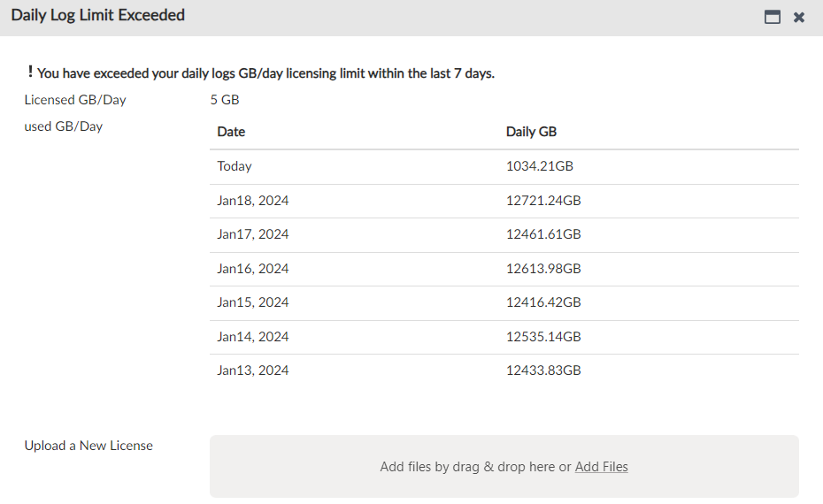
Task: Select the Jan17, 2024 date row
Action: click(253, 234)
